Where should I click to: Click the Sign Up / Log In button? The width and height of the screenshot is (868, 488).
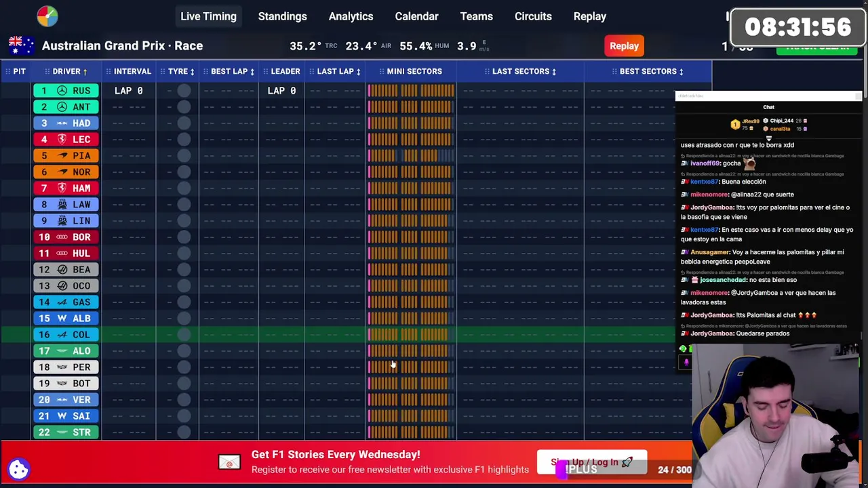point(591,462)
